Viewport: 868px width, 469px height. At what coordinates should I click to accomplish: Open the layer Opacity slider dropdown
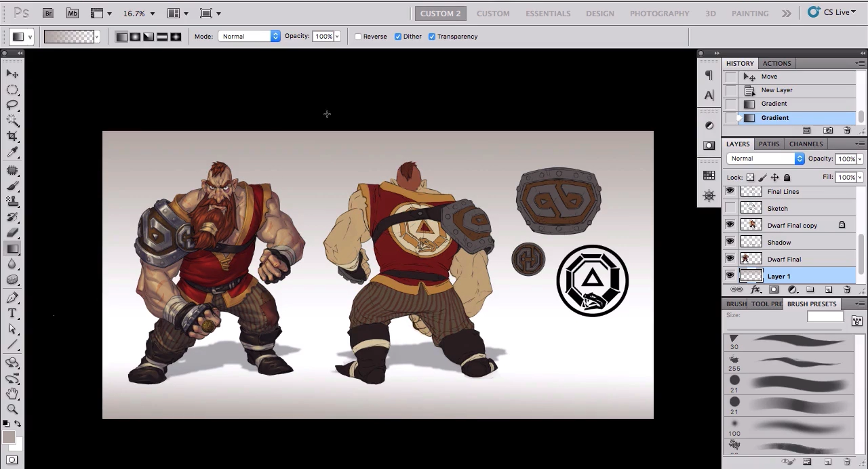click(x=860, y=159)
